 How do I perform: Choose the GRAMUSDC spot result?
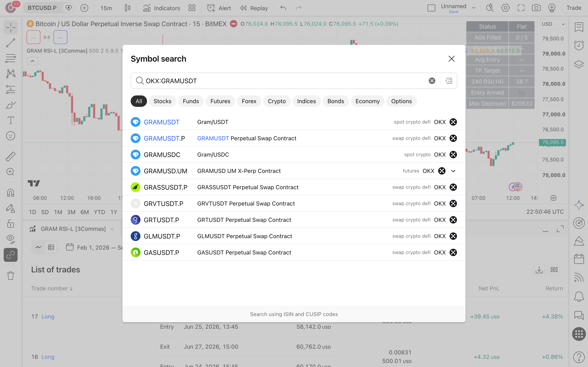click(x=294, y=155)
